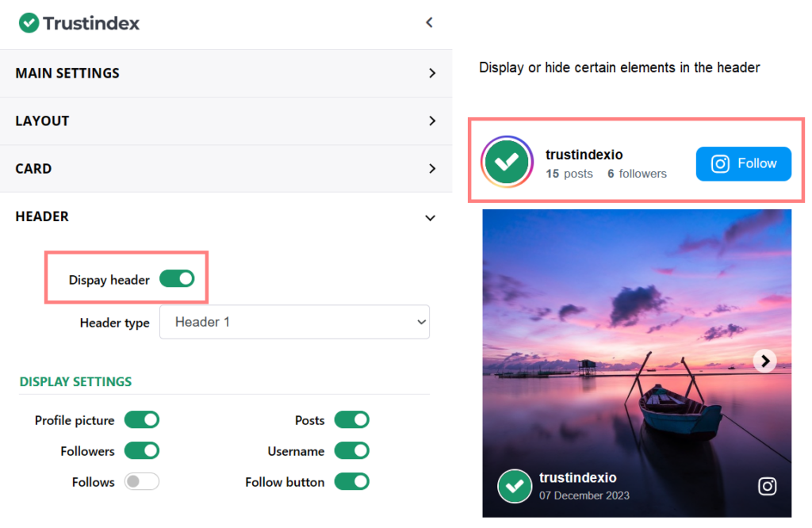This screenshot has width=812, height=528.
Task: Switch off the Posts toggle
Action: [x=352, y=419]
